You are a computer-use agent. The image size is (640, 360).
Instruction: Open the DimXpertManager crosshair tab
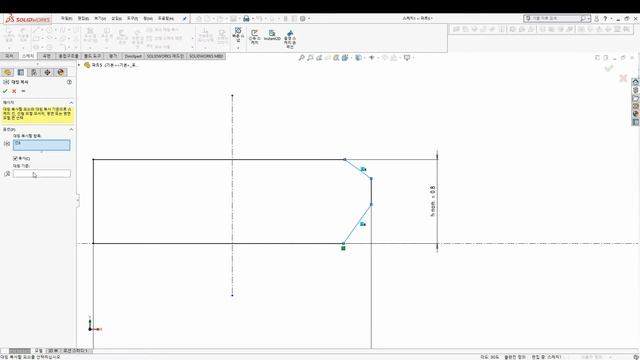coord(47,72)
